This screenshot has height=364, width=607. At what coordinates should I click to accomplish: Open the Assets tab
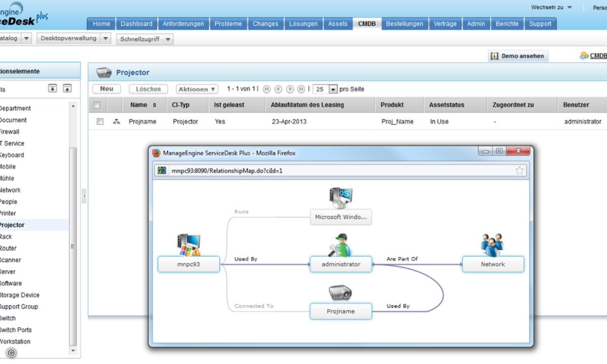coord(338,24)
